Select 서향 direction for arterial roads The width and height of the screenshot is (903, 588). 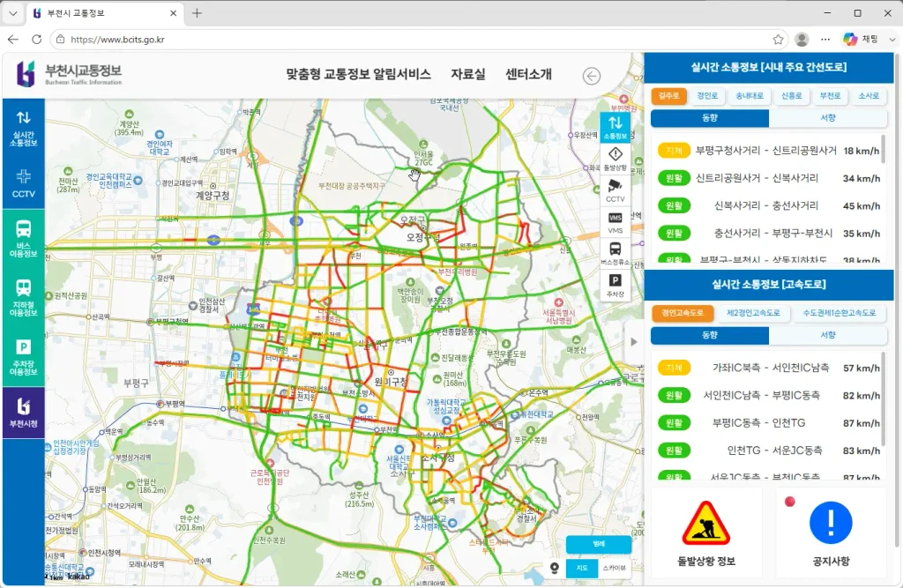[827, 118]
